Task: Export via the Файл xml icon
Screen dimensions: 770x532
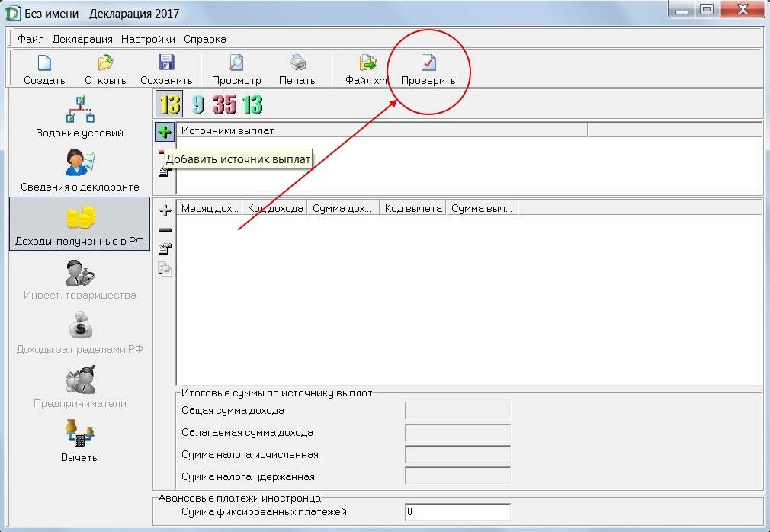Action: point(367,65)
